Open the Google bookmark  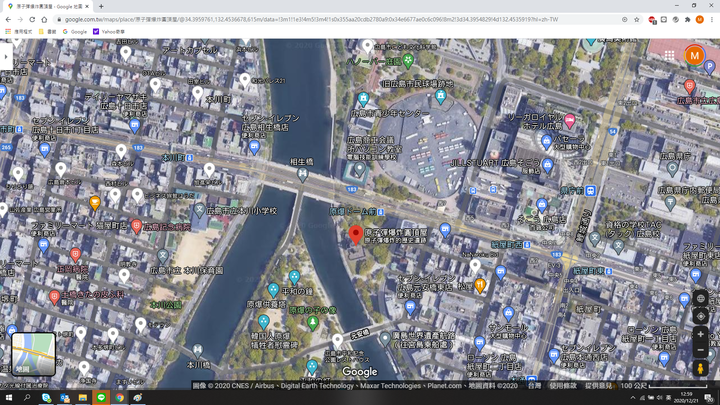click(x=74, y=32)
